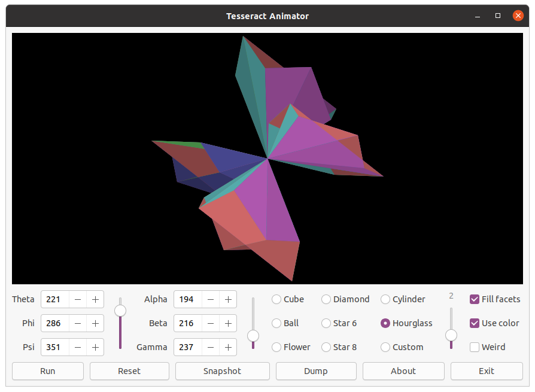Screen dimensions: 535x392
Task: Click the Theta value field showing 221
Action: pos(55,300)
